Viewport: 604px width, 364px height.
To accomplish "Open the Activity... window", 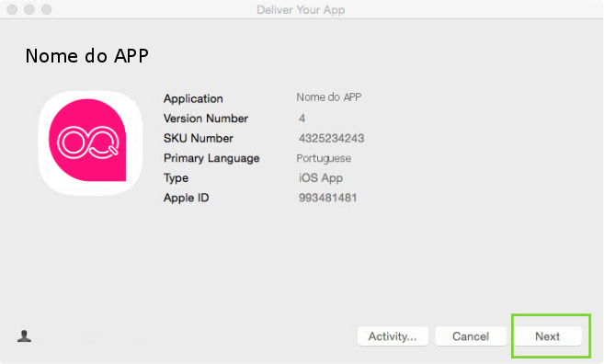I will point(393,336).
